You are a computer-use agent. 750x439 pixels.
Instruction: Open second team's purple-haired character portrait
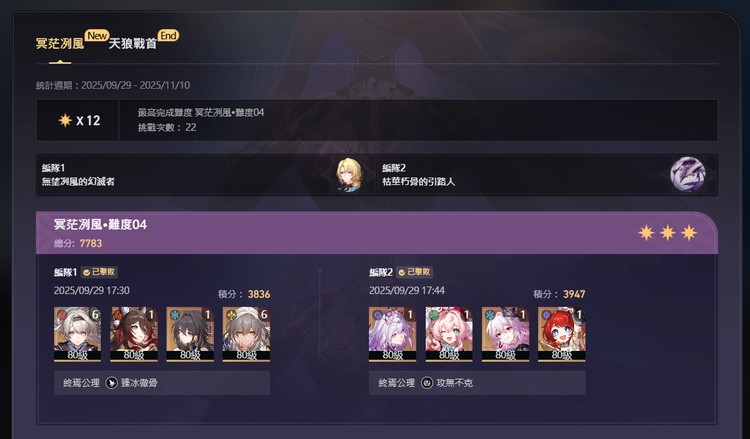click(393, 334)
